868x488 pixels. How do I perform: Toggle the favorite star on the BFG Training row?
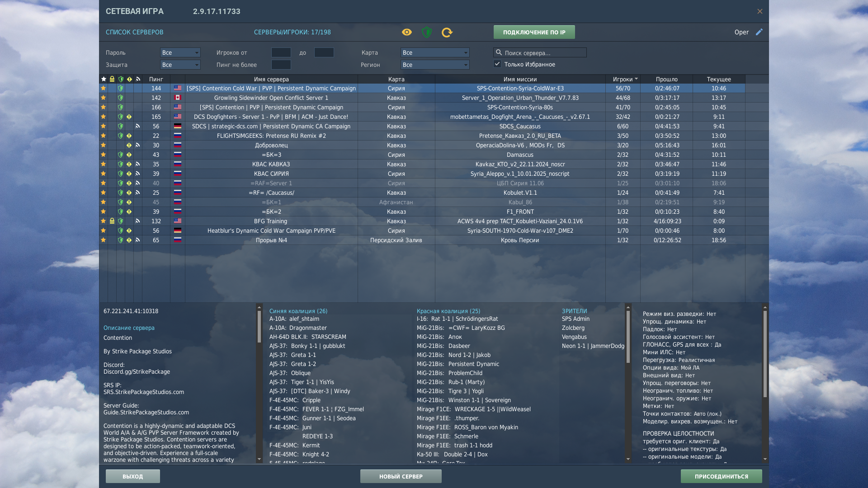tap(104, 221)
